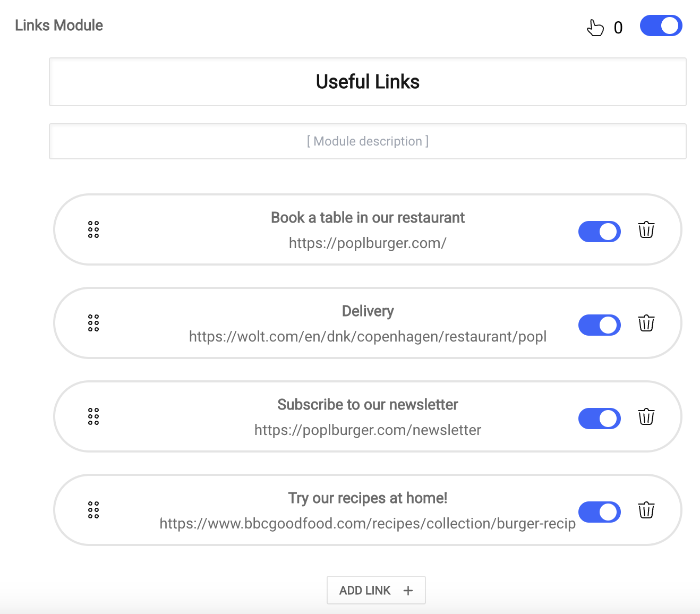
Task: Click trash icon for newsletter link
Action: [646, 416]
